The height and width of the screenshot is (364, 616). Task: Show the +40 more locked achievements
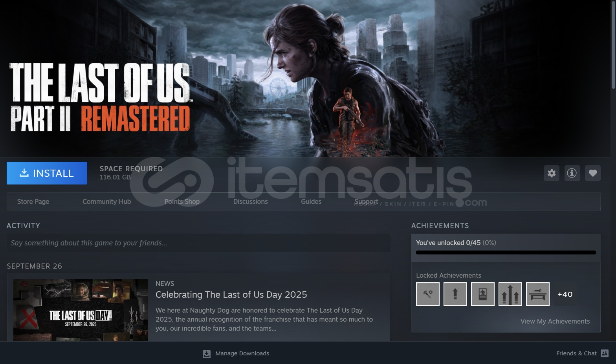pyautogui.click(x=565, y=294)
